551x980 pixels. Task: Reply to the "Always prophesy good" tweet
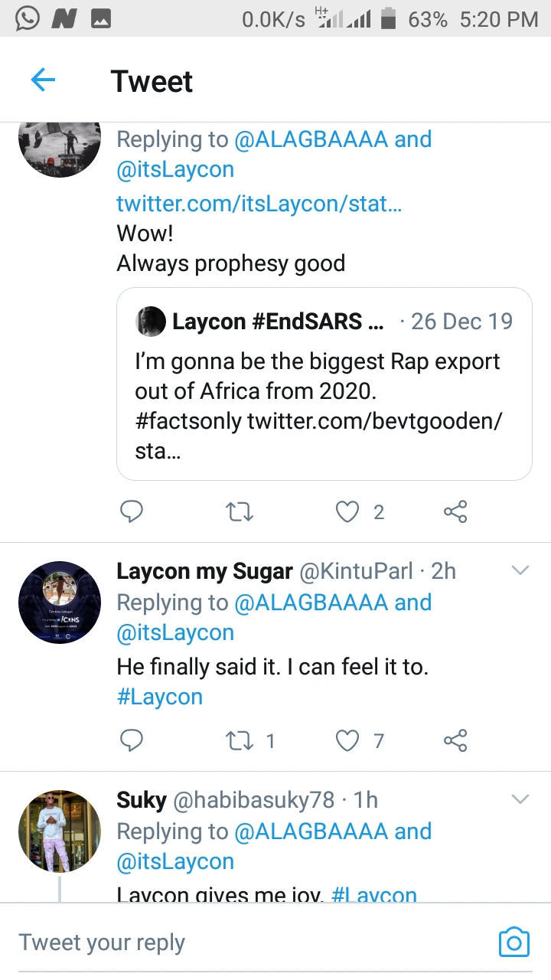[132, 511]
